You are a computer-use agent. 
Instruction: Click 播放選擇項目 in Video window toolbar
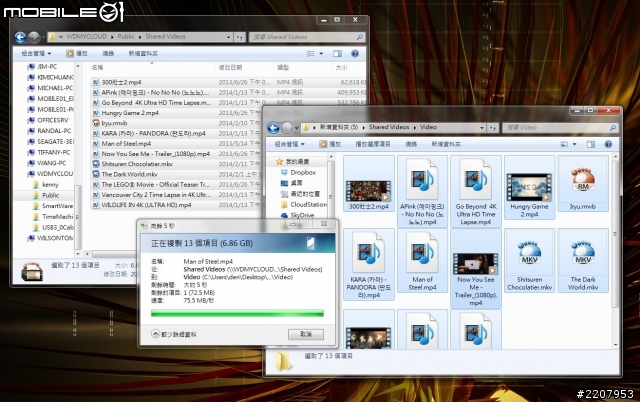[x=372, y=144]
